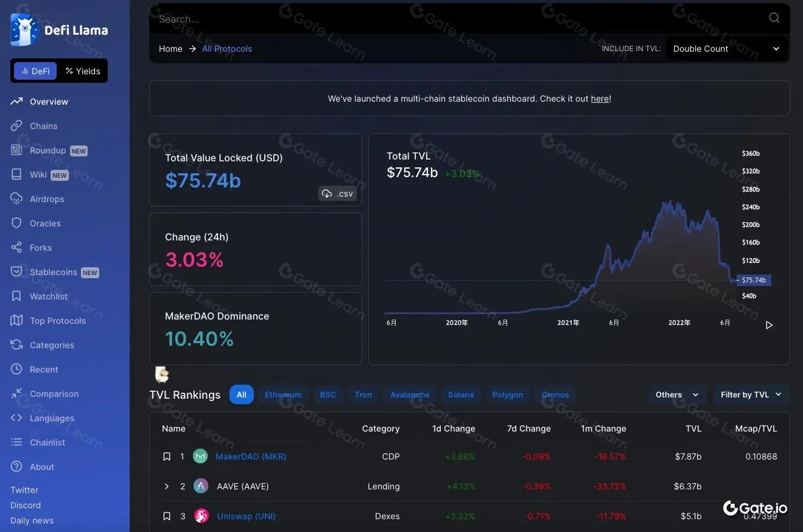The width and height of the screenshot is (803, 532).
Task: Click the Forks icon in sidebar
Action: click(x=18, y=248)
